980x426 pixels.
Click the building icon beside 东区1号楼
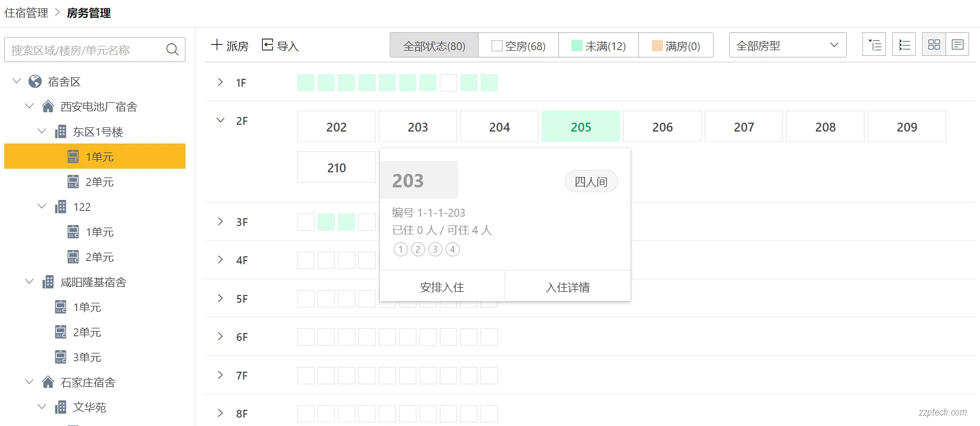pos(61,132)
